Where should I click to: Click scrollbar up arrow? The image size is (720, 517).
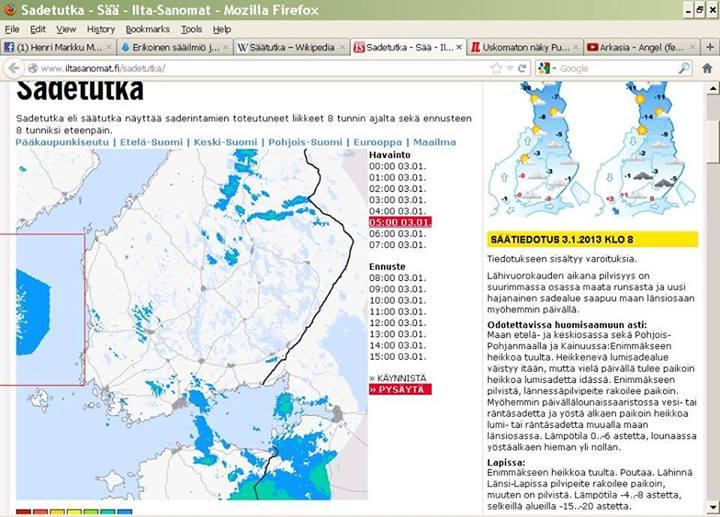pos(713,88)
